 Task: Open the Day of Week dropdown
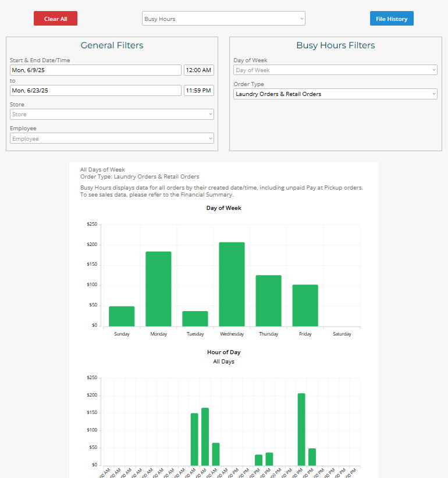coord(335,70)
